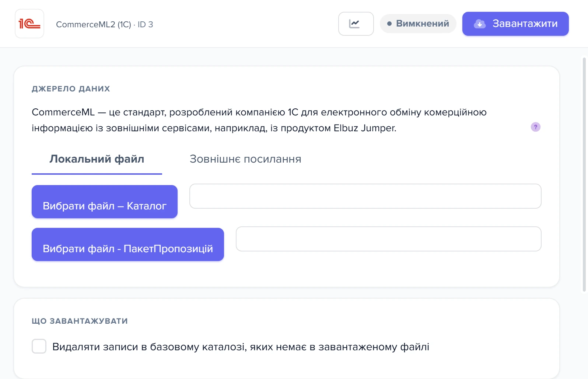Click Вибрати файл - ПакетПропозицій button
The width and height of the screenshot is (588, 379).
click(128, 244)
